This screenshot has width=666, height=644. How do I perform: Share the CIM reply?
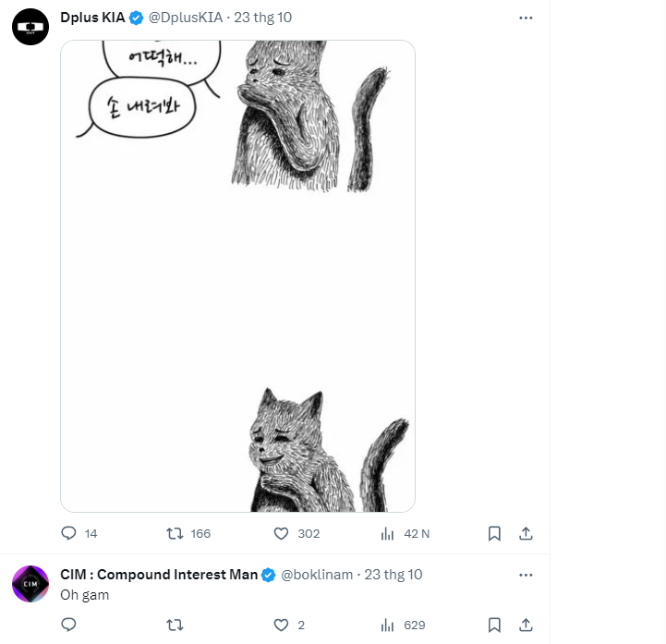526,625
